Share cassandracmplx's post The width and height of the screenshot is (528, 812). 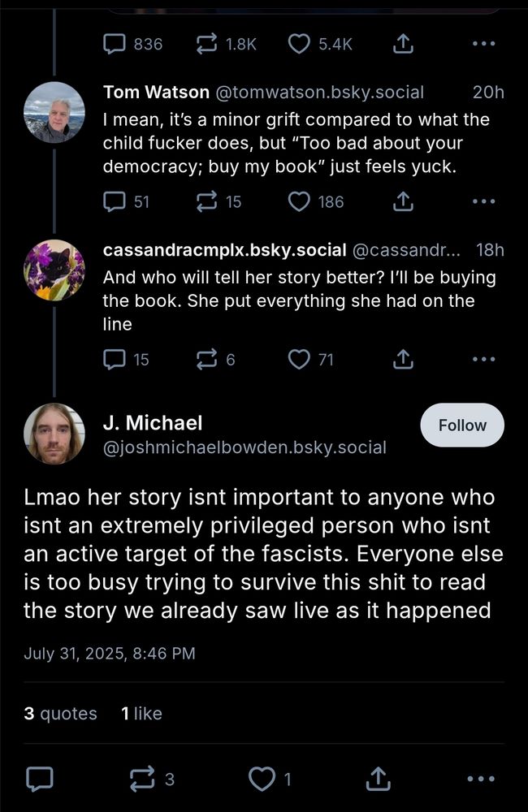click(402, 359)
